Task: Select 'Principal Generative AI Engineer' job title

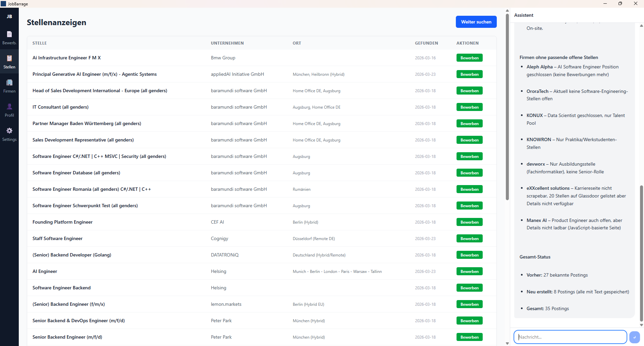Action: point(95,74)
